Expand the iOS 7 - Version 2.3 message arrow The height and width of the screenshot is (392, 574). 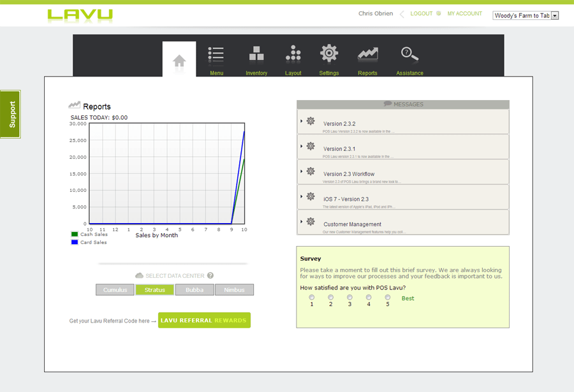pyautogui.click(x=301, y=196)
